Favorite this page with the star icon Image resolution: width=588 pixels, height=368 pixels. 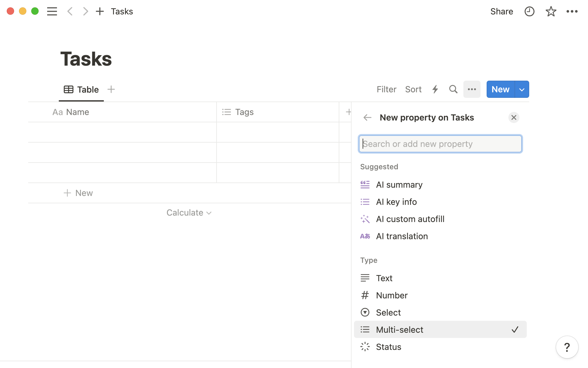click(551, 12)
